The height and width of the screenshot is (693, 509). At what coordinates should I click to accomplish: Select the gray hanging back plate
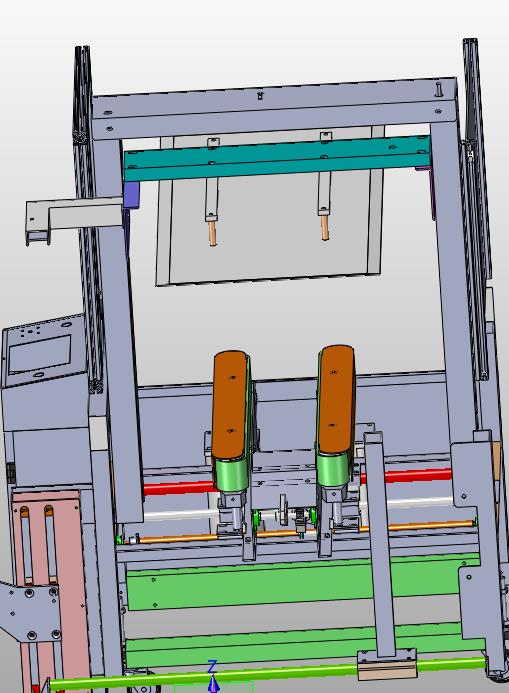click(270, 230)
